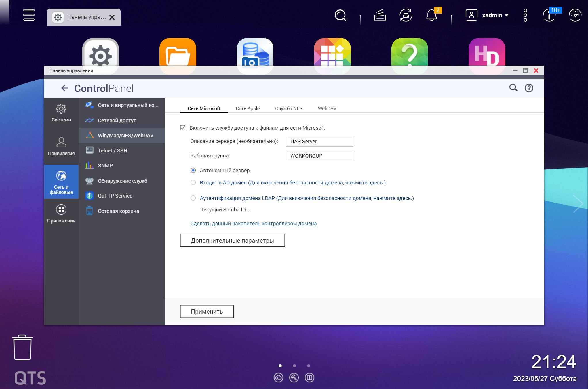
Task: Open the three-dots more options menu
Action: point(525,15)
